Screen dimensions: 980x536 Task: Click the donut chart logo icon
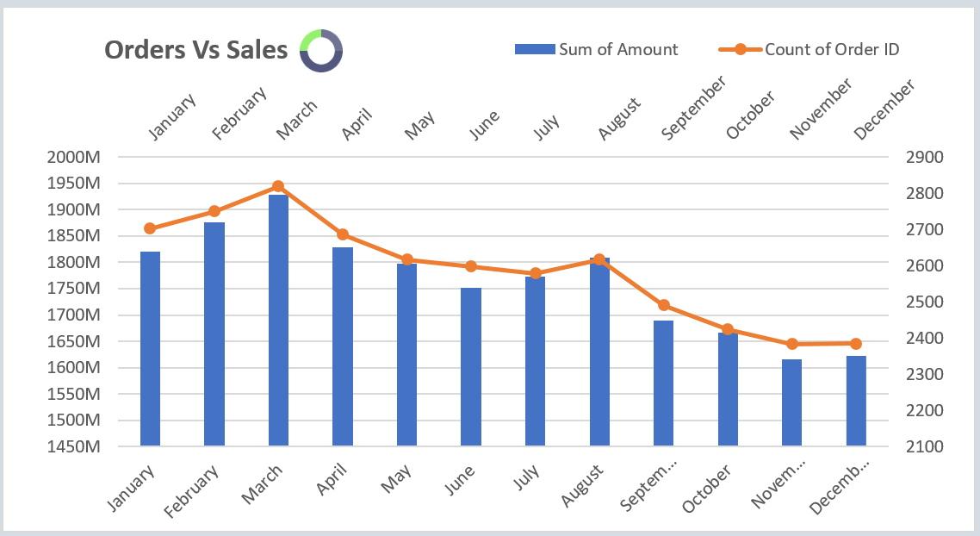point(322,50)
